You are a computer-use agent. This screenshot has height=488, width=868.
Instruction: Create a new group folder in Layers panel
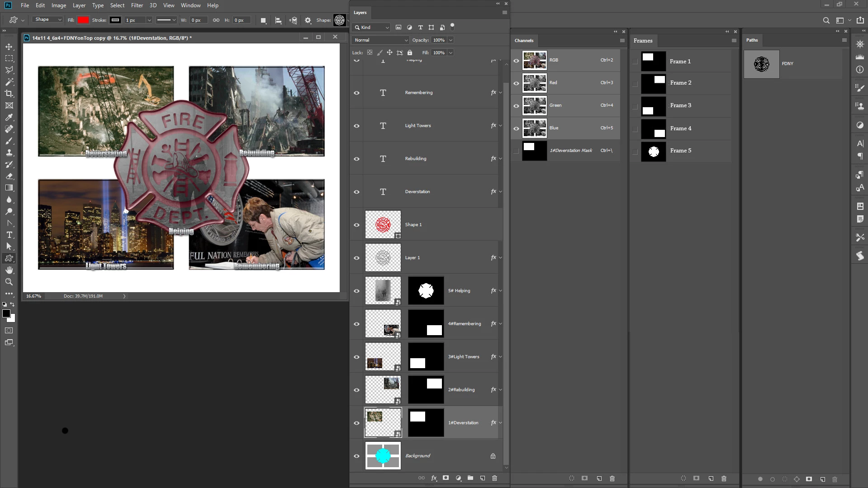coord(470,478)
